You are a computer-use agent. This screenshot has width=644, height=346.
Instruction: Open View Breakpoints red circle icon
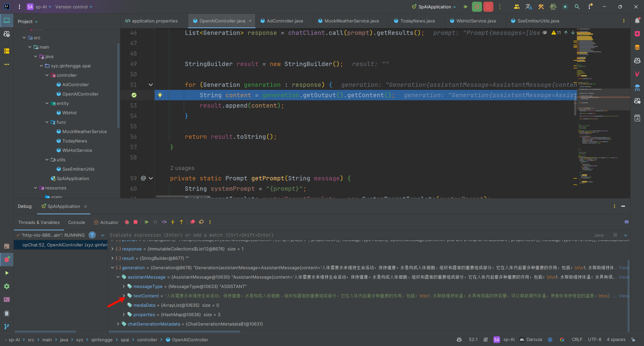pyautogui.click(x=193, y=222)
